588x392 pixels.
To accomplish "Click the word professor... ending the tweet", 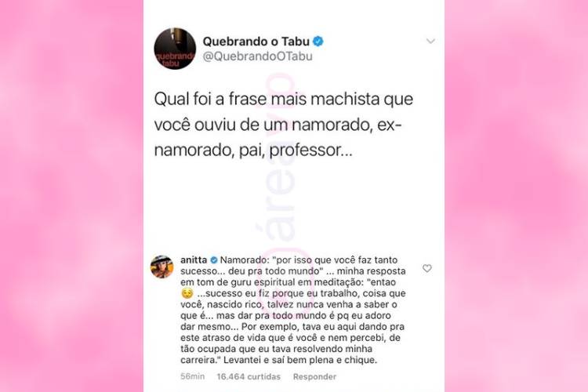I will pos(311,151).
